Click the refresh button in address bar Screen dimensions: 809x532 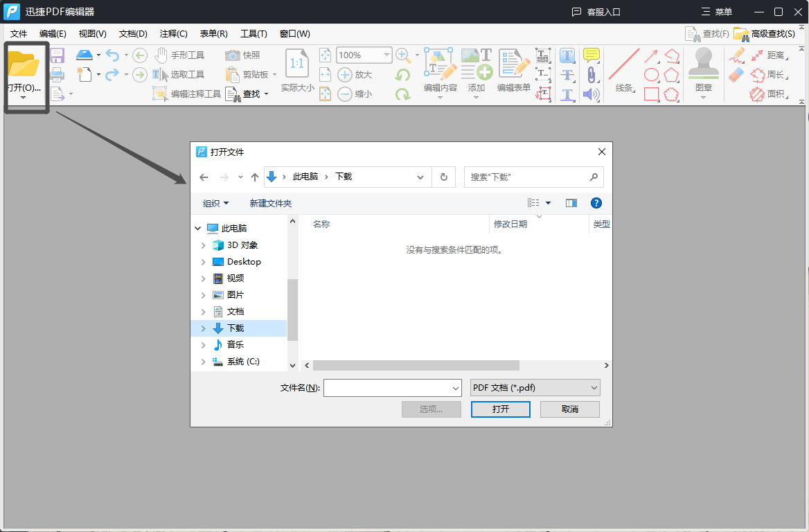444,177
